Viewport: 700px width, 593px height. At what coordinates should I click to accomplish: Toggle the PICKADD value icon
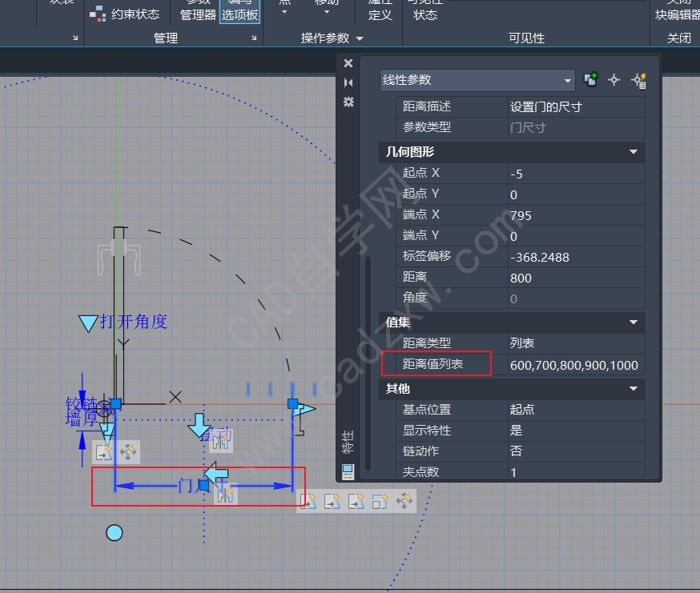click(x=590, y=80)
